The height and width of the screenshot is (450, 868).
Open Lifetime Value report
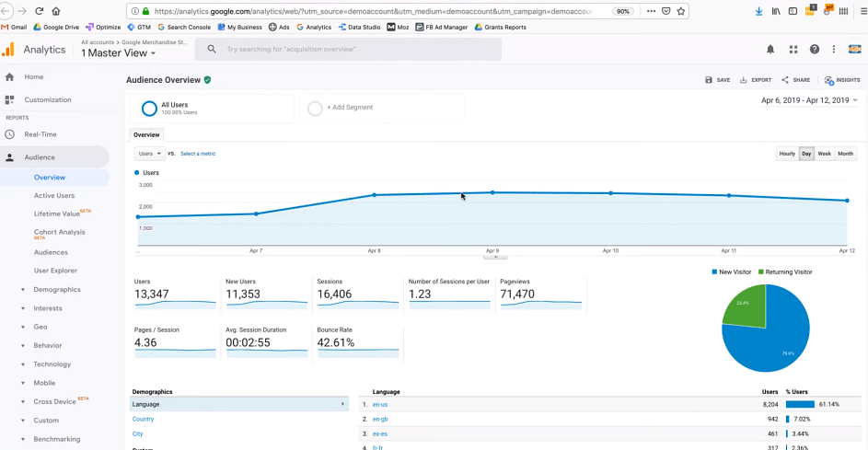[x=57, y=213]
